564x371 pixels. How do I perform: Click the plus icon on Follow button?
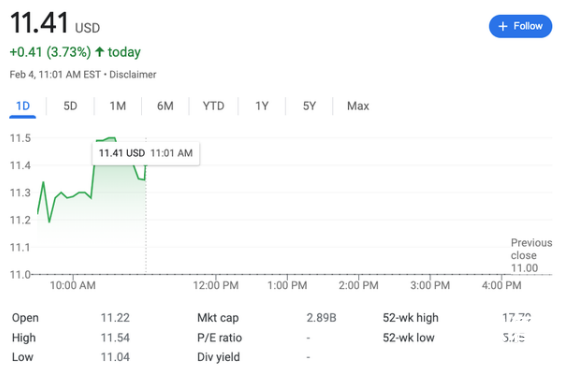tap(503, 26)
